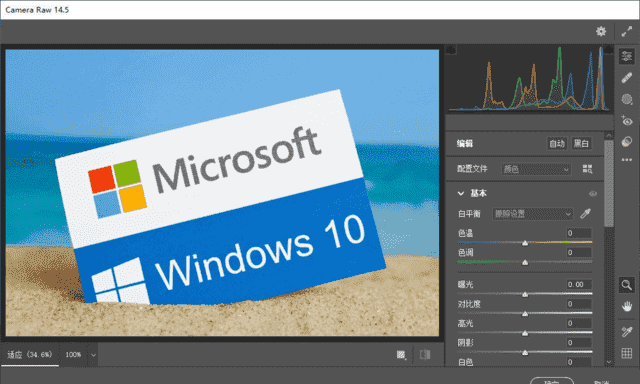This screenshot has width=640, height=384.
Task: Click the Microsoft Windows 10 preview image
Action: (x=222, y=193)
